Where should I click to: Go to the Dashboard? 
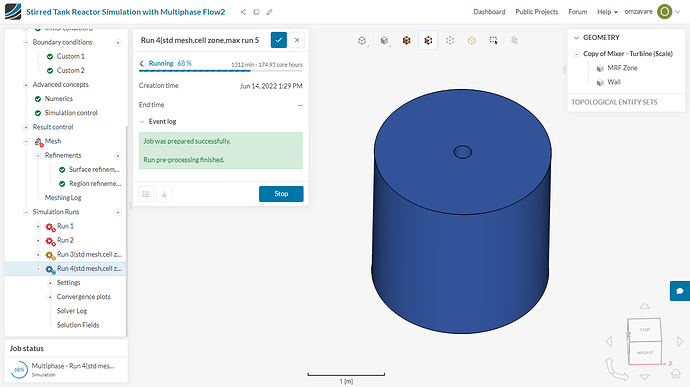coord(489,12)
